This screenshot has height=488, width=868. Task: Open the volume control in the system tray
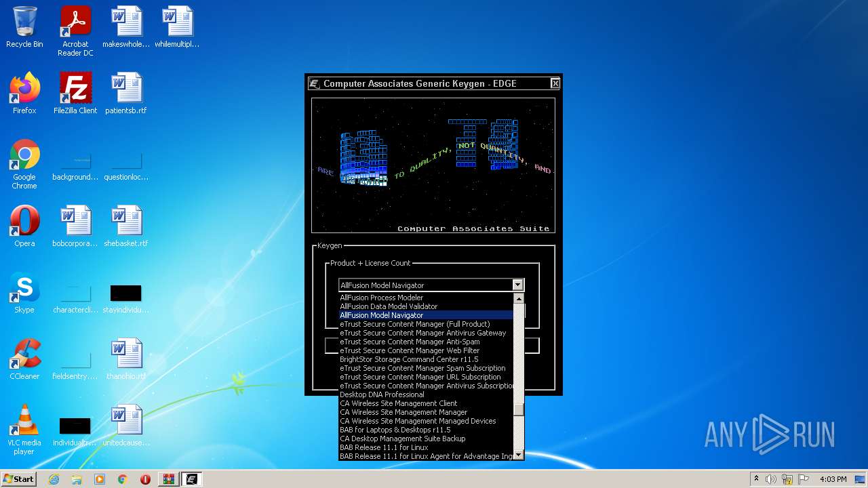(x=770, y=479)
